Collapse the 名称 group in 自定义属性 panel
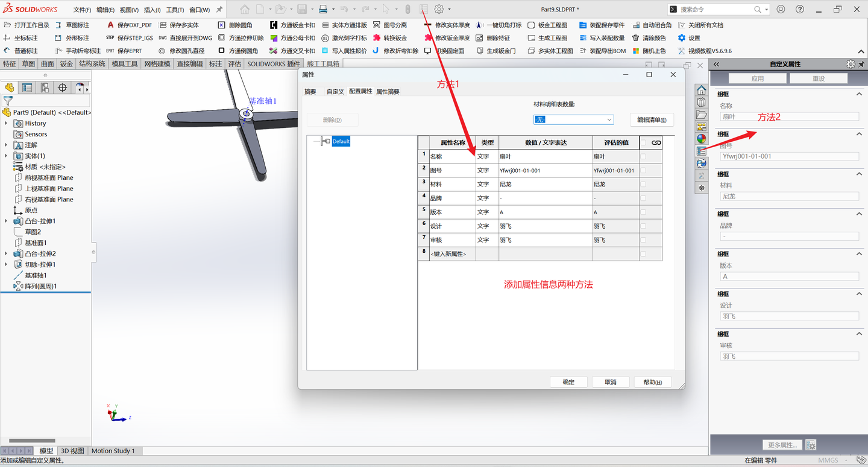Viewport: 868px width, 467px height. tap(860, 94)
